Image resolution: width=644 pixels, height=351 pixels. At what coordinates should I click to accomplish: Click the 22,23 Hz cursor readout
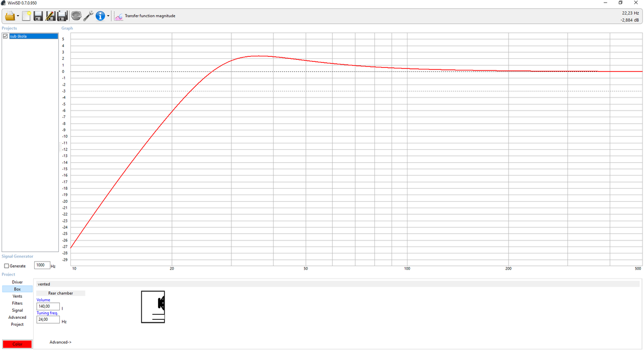coord(630,13)
